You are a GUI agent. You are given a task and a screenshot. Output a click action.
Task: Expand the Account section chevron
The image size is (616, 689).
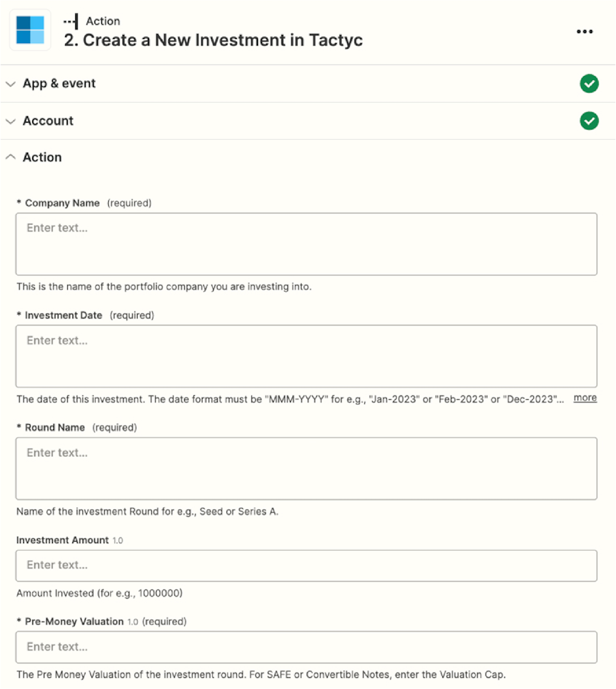[10, 121]
